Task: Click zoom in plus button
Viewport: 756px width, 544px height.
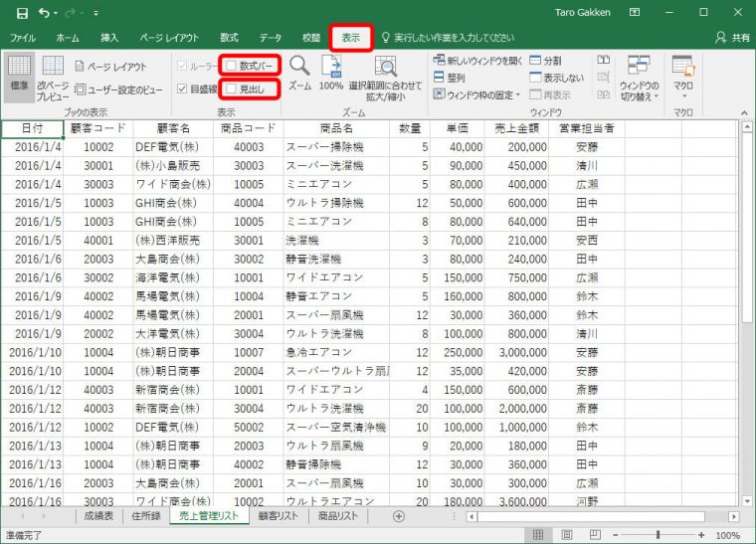Action: click(701, 535)
